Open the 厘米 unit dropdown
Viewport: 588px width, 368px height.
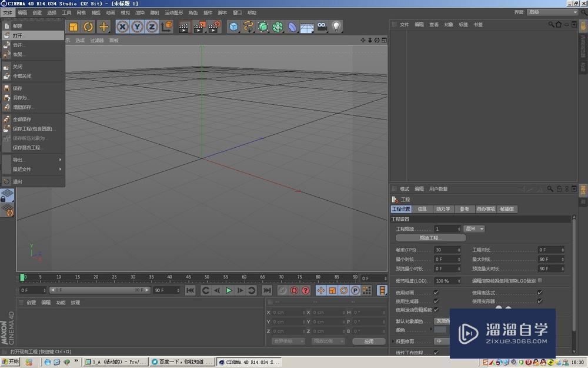pyautogui.click(x=475, y=228)
